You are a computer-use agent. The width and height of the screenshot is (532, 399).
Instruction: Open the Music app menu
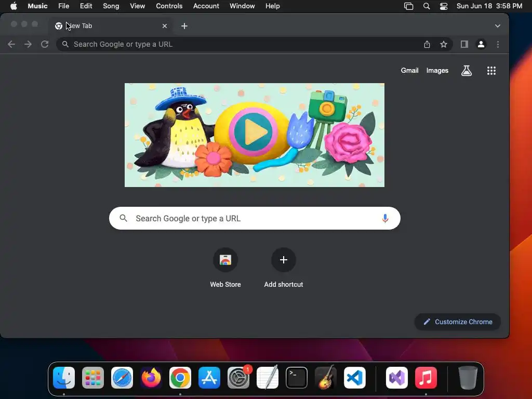37,6
